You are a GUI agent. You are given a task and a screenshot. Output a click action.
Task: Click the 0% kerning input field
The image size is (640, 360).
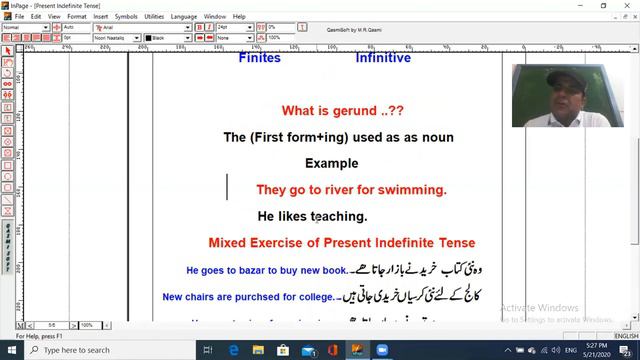click(281, 27)
